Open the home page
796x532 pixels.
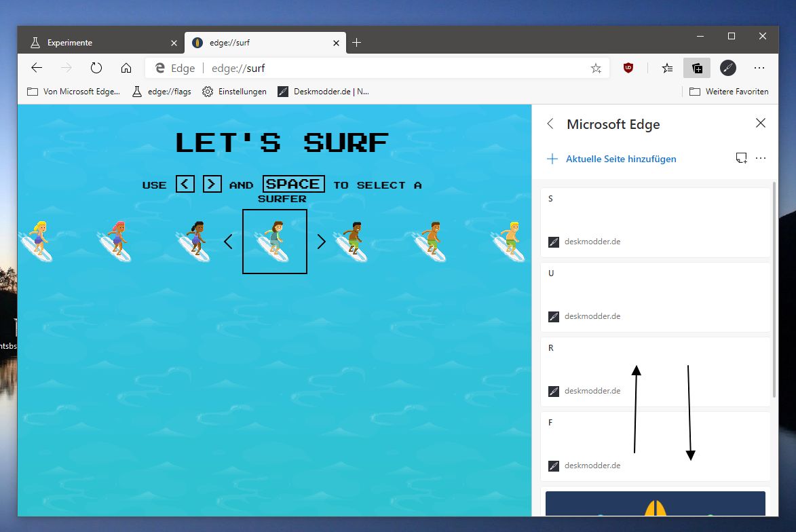point(126,68)
